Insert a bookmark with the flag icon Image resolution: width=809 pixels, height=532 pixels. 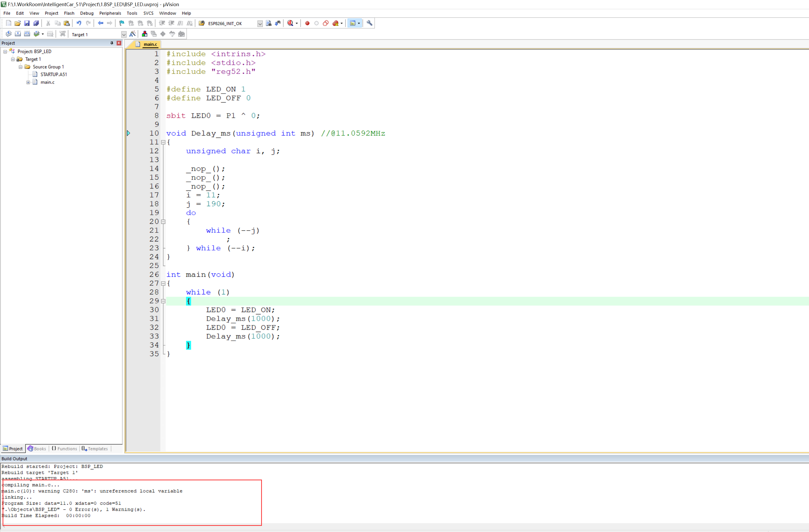(x=122, y=23)
